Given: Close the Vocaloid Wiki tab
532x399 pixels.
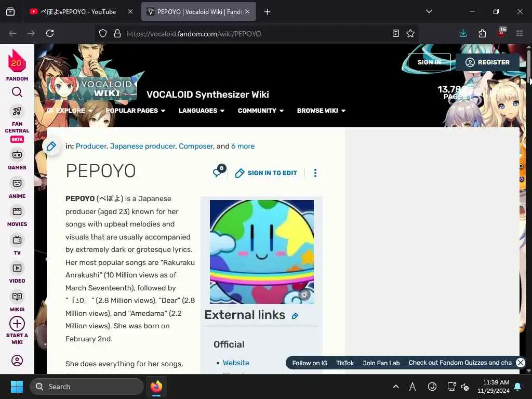Looking at the screenshot, I should coord(247,12).
